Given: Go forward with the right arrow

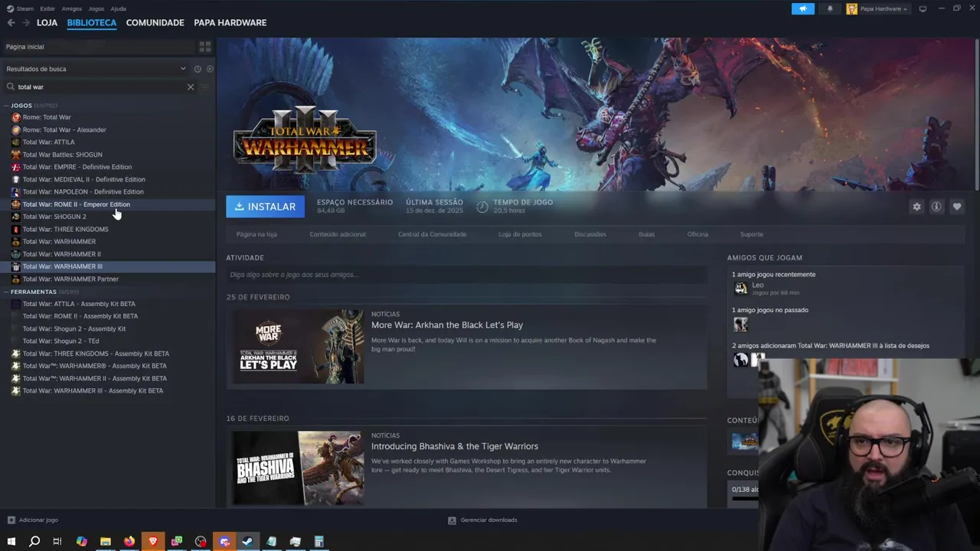Looking at the screenshot, I should click(25, 23).
